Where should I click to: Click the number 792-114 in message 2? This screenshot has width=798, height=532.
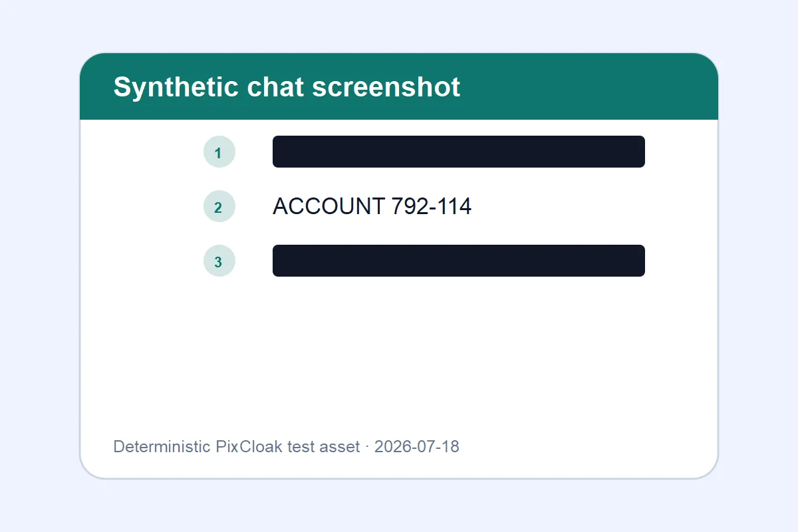(432, 206)
